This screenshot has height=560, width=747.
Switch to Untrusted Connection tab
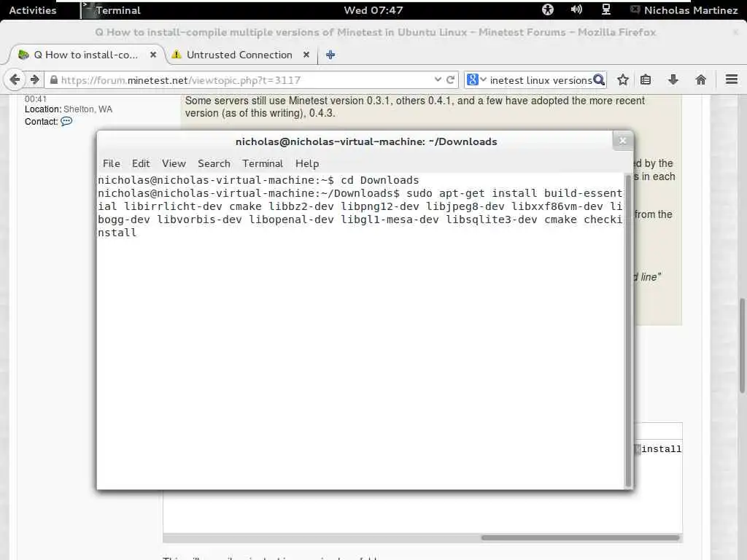[239, 55]
